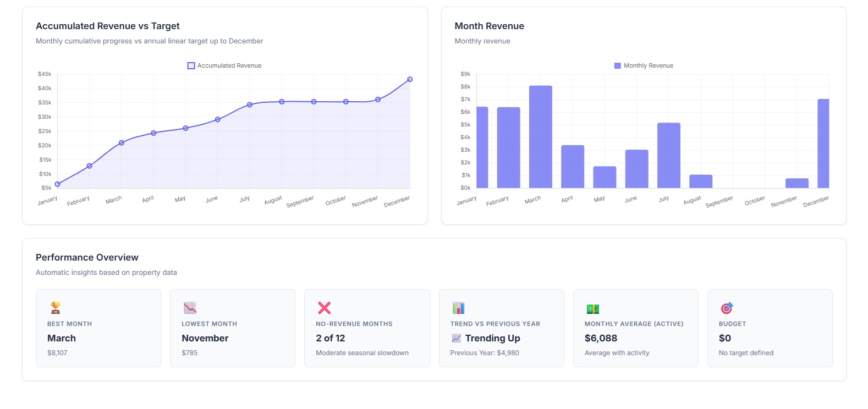Select the April point on accumulated line
Viewport: 868px width, 409px height.
[x=153, y=133]
